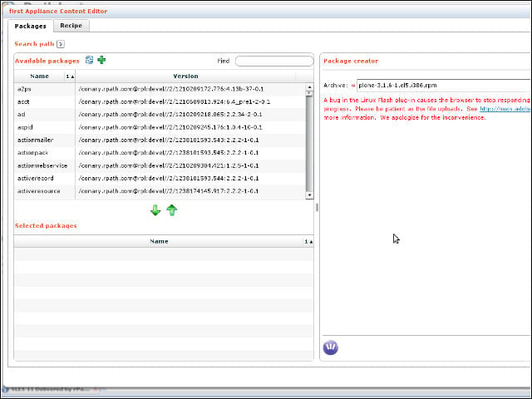The image size is (532, 399).
Task: Click the first Appliance Content Editor title
Action: click(x=58, y=11)
